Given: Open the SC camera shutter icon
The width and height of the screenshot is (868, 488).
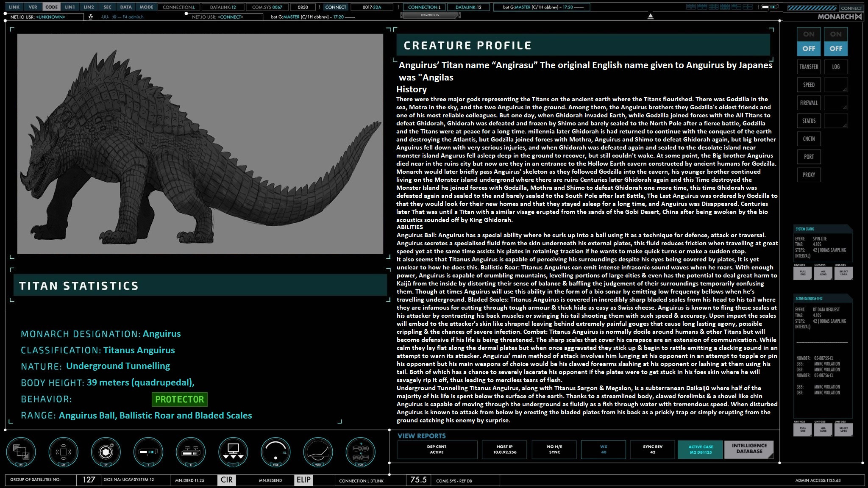Looking at the screenshot, I should click(x=106, y=452).
